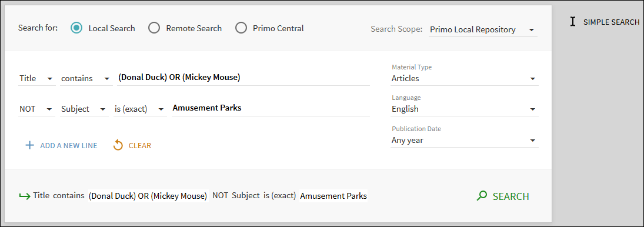
Task: Open the 'is (exact)' precision dropdown
Action: point(140,109)
